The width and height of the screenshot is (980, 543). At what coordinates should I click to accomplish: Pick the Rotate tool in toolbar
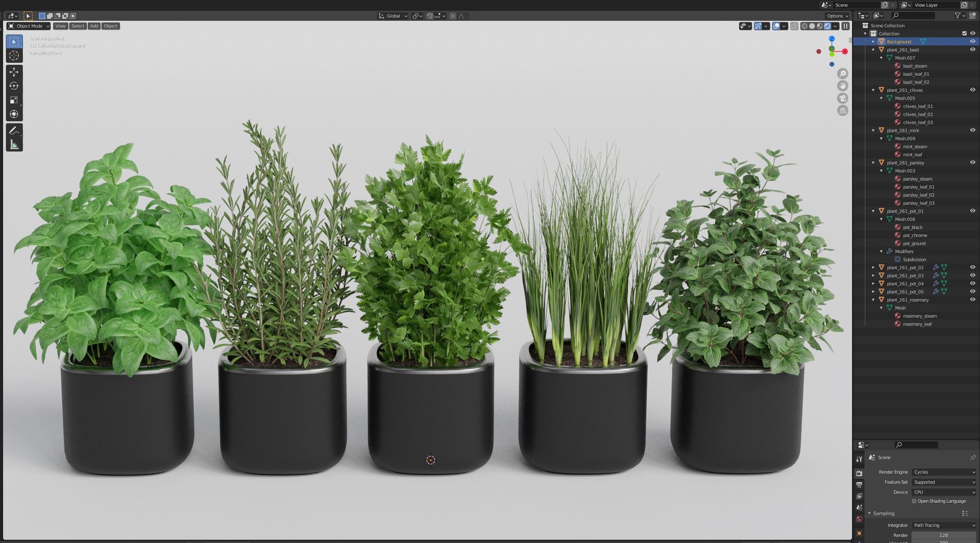[x=14, y=86]
